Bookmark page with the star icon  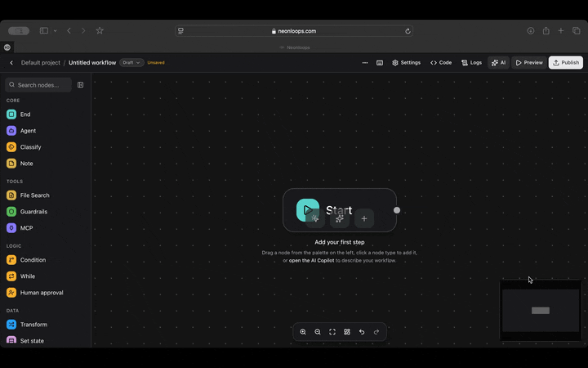click(x=100, y=31)
